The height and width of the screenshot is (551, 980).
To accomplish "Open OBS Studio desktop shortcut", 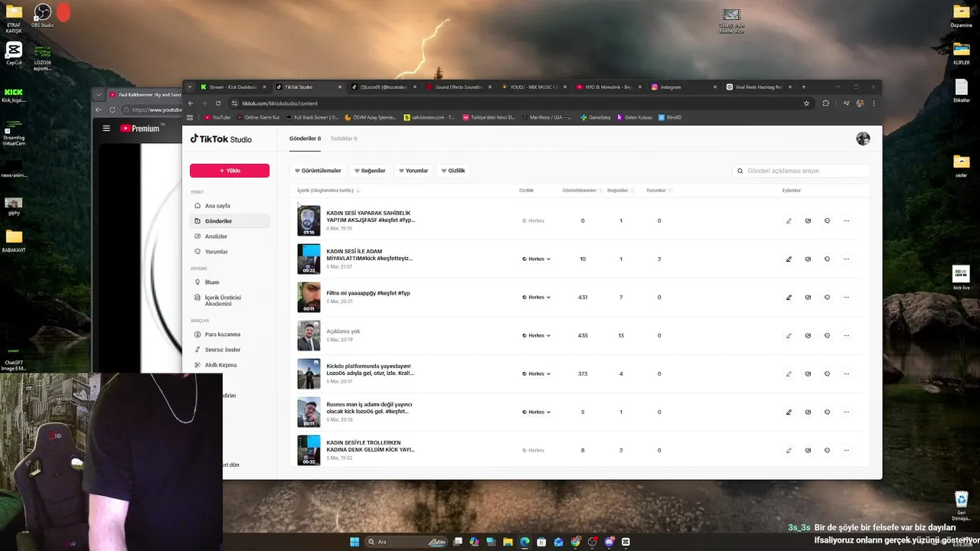I will pyautogui.click(x=43, y=15).
